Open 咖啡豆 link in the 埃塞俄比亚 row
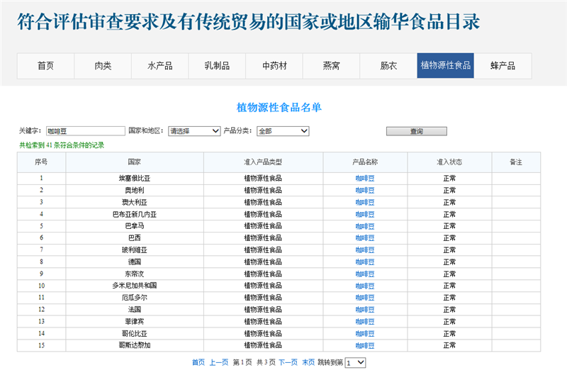The width and height of the screenshot is (567, 392). pos(365,179)
